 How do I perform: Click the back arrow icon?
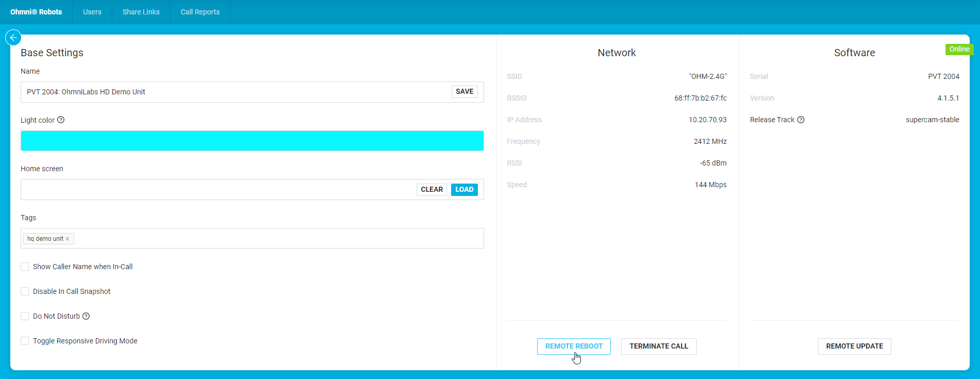coord(13,38)
